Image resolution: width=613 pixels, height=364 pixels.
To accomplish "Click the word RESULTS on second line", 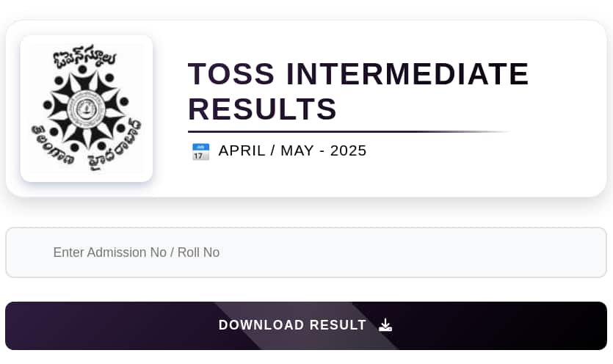I will pyautogui.click(x=262, y=109).
